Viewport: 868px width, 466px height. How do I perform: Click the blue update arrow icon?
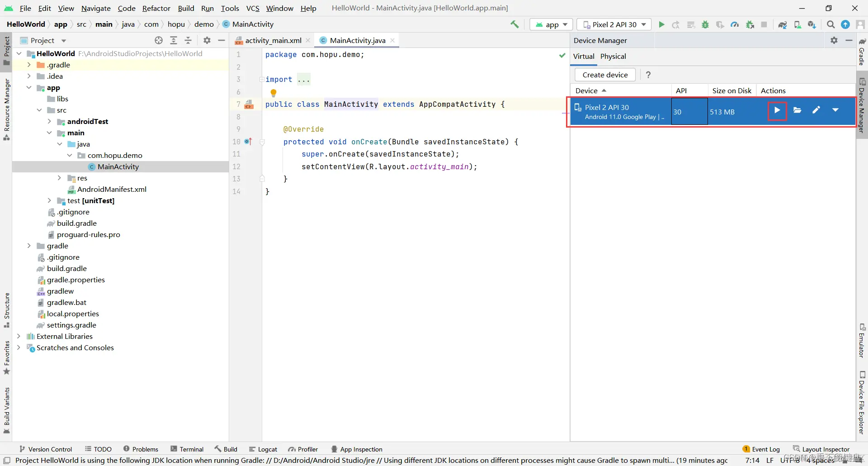coord(845,24)
